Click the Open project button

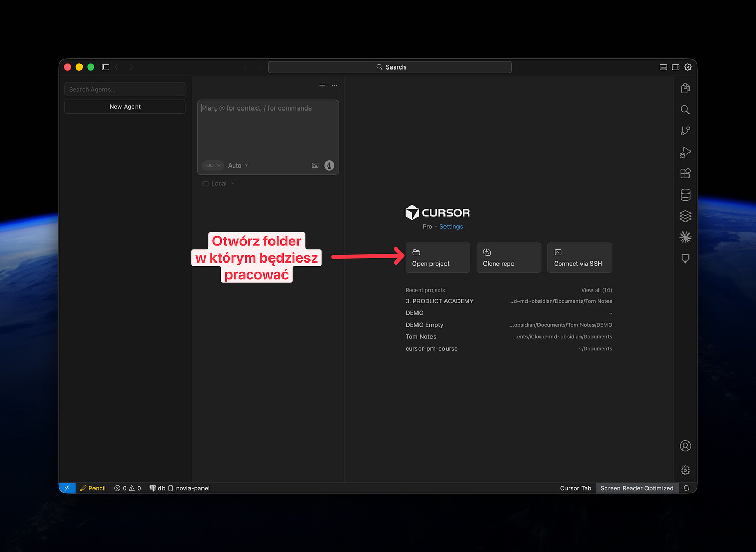[438, 258]
